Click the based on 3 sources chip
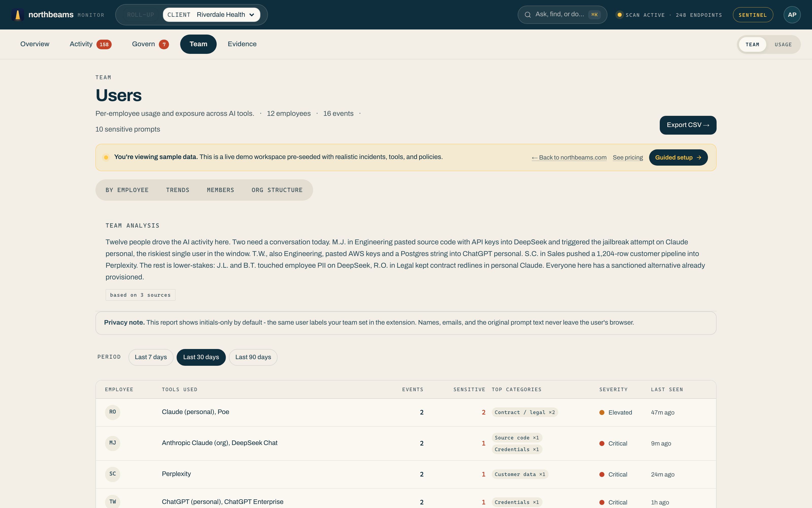This screenshot has height=508, width=812. coord(140,295)
